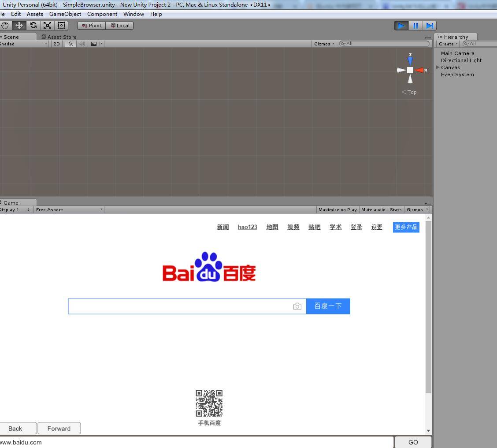Image resolution: width=497 pixels, height=448 pixels.
Task: Open the Shaded draw mode dropdown
Action: click(24, 44)
